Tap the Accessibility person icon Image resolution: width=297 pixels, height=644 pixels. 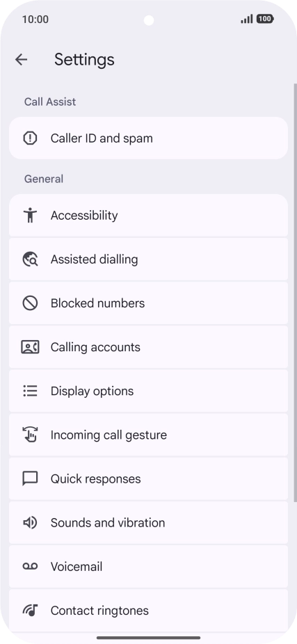30,215
